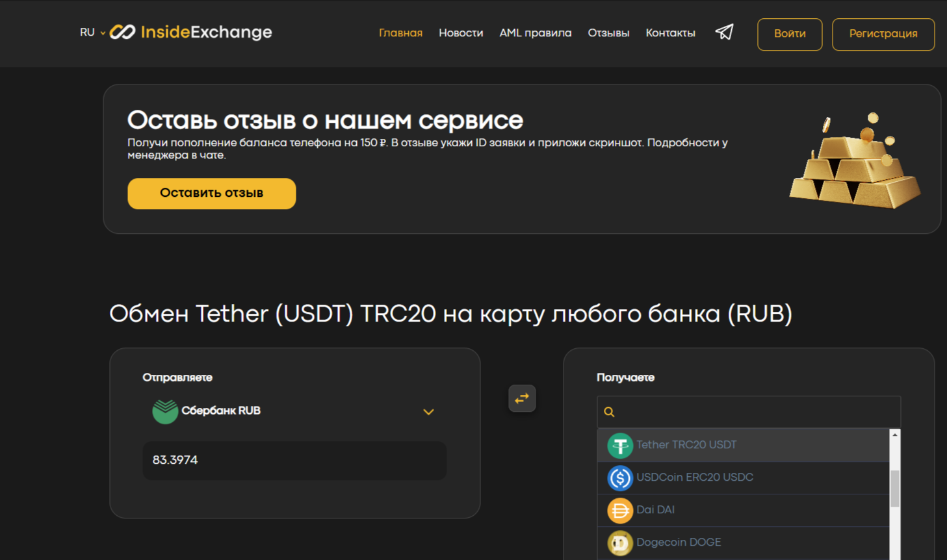Click the search magnifier icon
Viewport: 947px width, 560px height.
click(x=609, y=412)
